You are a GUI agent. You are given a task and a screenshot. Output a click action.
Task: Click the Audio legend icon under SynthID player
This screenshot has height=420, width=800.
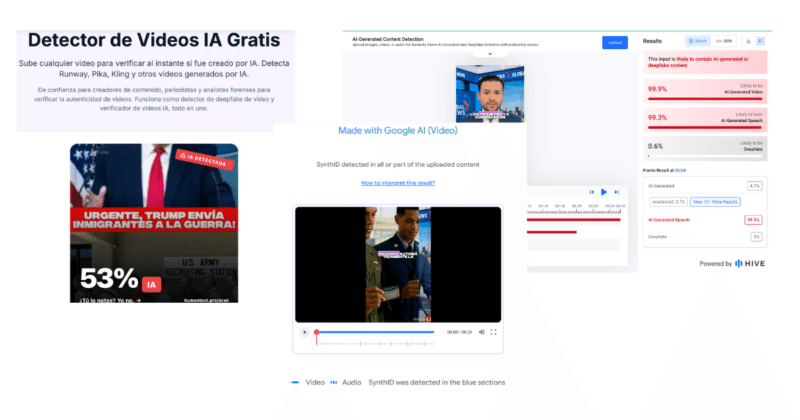click(x=334, y=382)
